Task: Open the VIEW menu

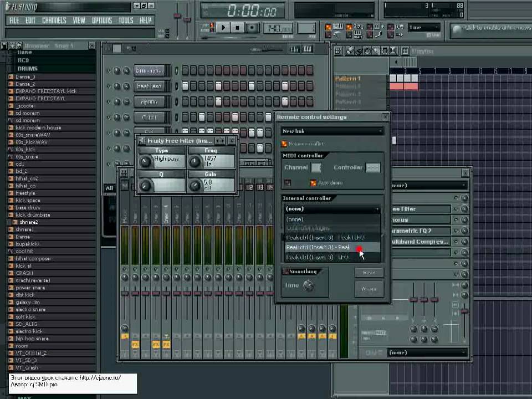Action: point(79,21)
